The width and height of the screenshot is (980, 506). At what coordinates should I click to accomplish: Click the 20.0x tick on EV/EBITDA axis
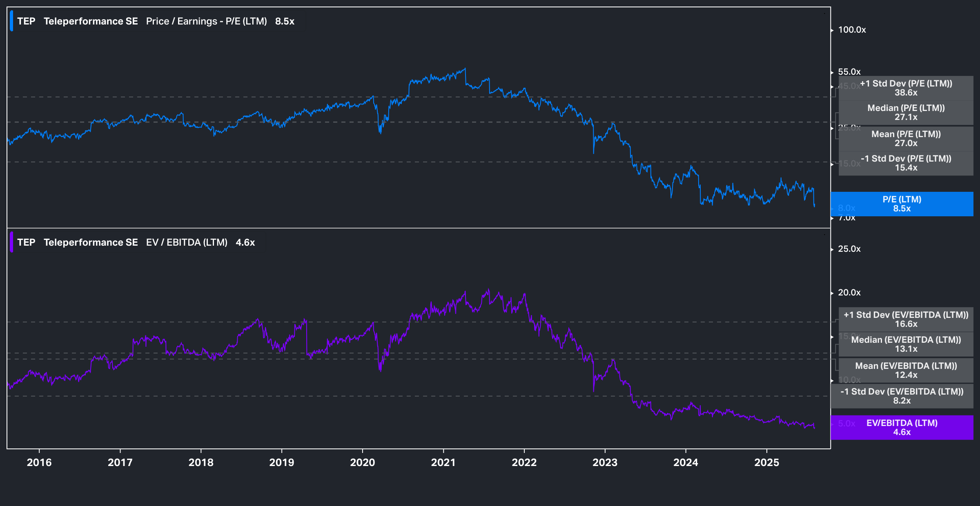coord(849,293)
